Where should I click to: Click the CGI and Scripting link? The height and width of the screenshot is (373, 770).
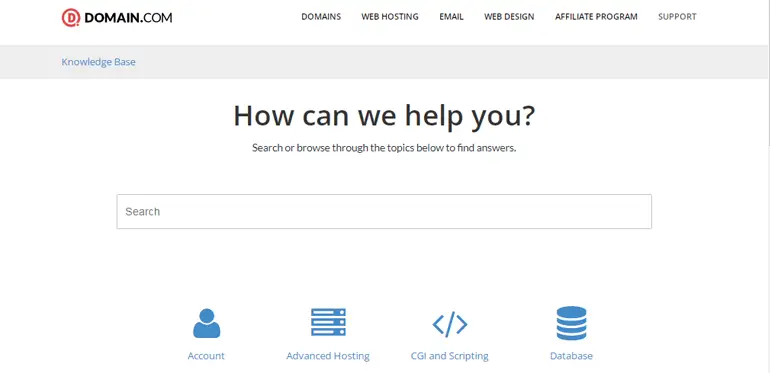tap(450, 356)
